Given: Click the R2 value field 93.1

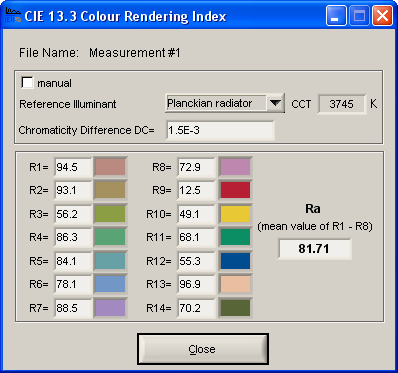Looking at the screenshot, I should pos(73,190).
